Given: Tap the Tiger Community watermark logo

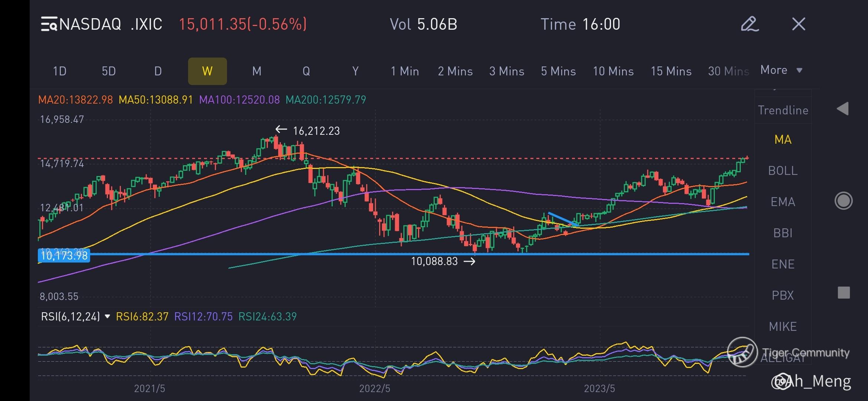Looking at the screenshot, I should [742, 352].
